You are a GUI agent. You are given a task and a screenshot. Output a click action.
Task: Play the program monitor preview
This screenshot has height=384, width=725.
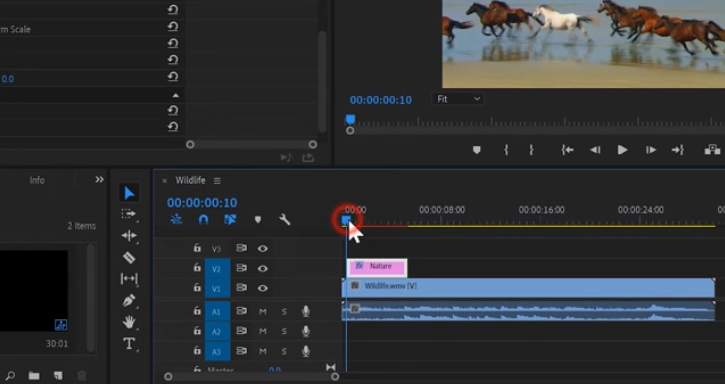pyautogui.click(x=622, y=150)
